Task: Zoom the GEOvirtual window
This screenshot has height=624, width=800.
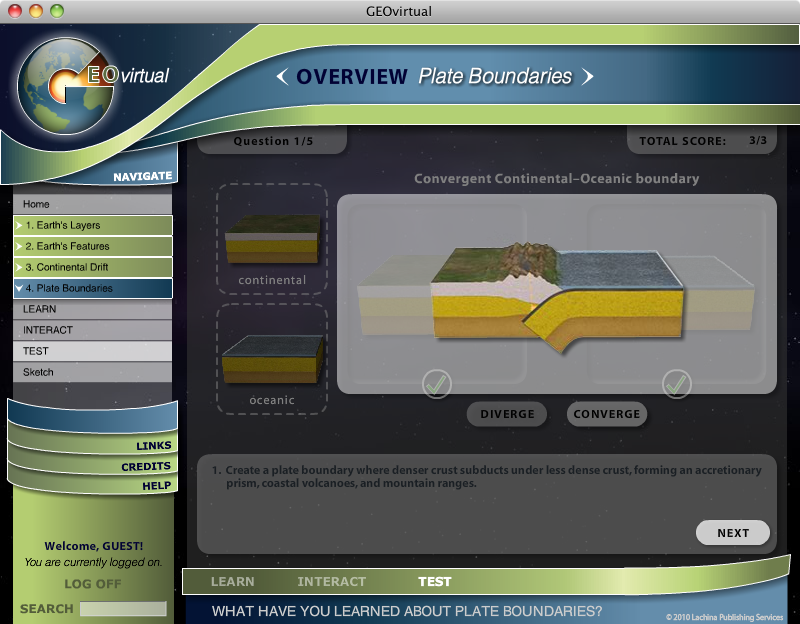Action: coord(57,11)
